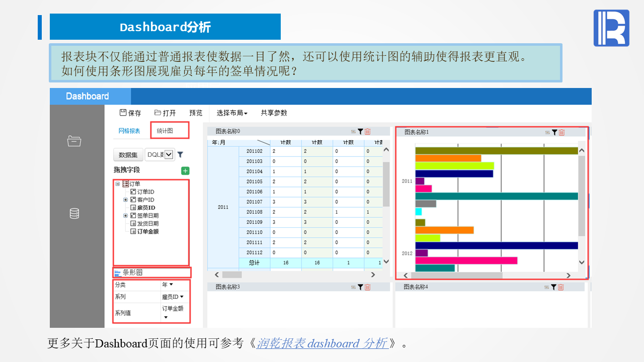Image resolution: width=644 pixels, height=362 pixels.
Task: Click the 201107 month cell
Action: pyautogui.click(x=255, y=202)
